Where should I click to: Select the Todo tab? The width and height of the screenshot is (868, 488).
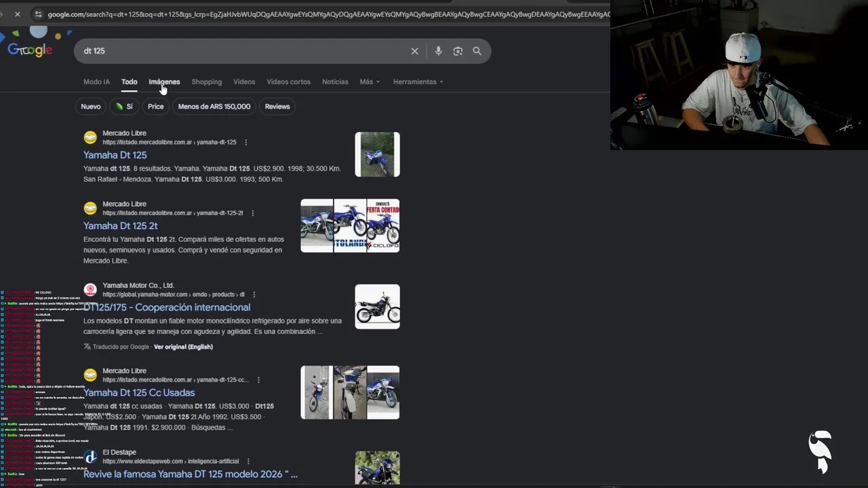coord(129,82)
